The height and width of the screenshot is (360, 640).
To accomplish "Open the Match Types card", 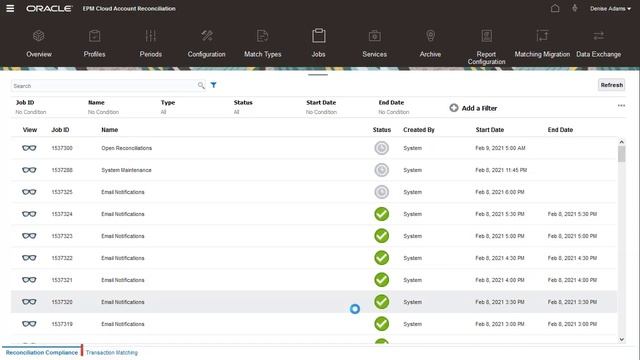I will 262,44.
